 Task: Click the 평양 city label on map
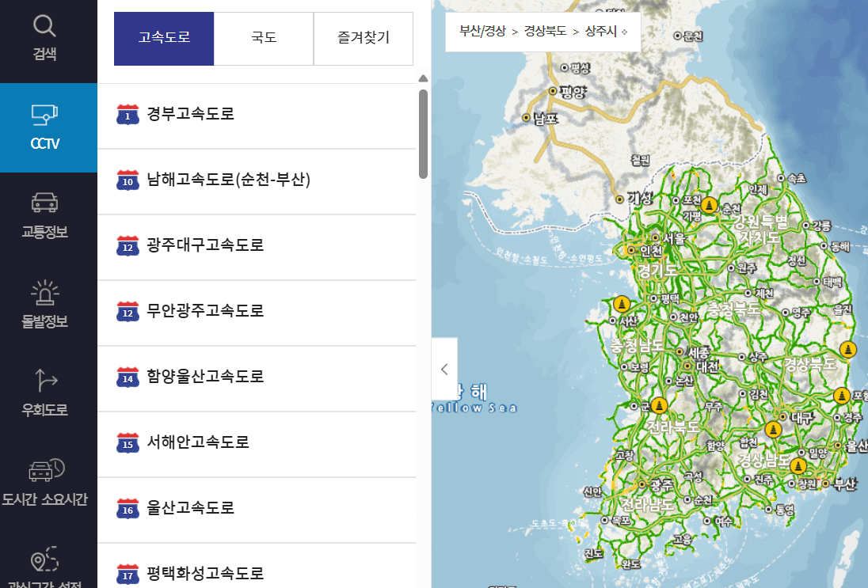coord(573,91)
